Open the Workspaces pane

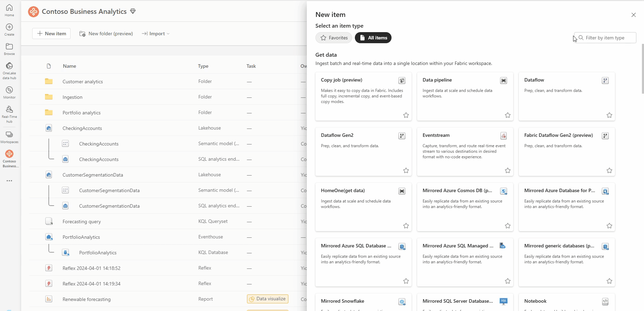pos(9,136)
